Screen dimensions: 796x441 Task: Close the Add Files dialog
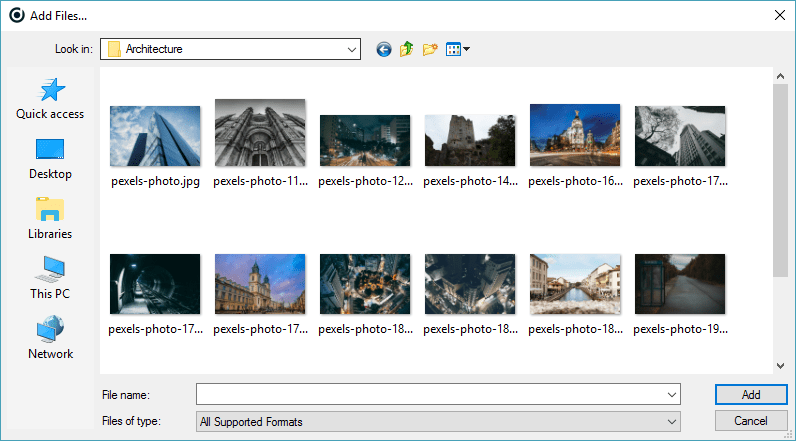pyautogui.click(x=779, y=14)
